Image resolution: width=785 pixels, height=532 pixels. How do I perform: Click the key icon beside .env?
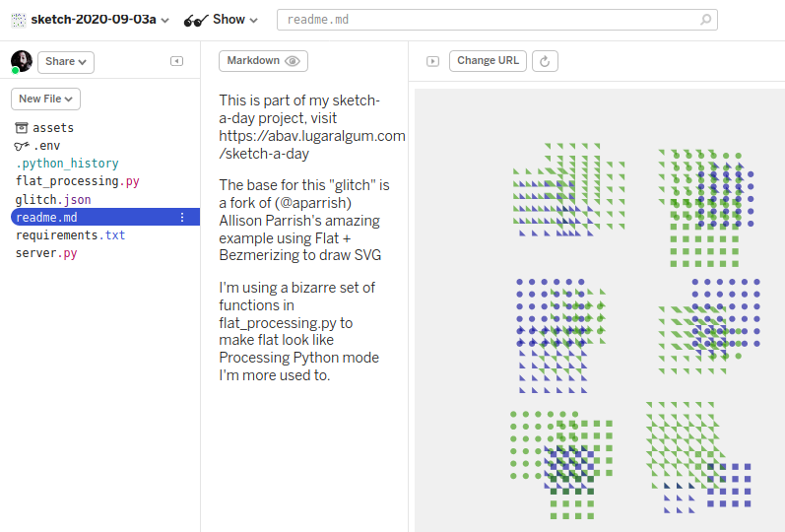coord(22,146)
